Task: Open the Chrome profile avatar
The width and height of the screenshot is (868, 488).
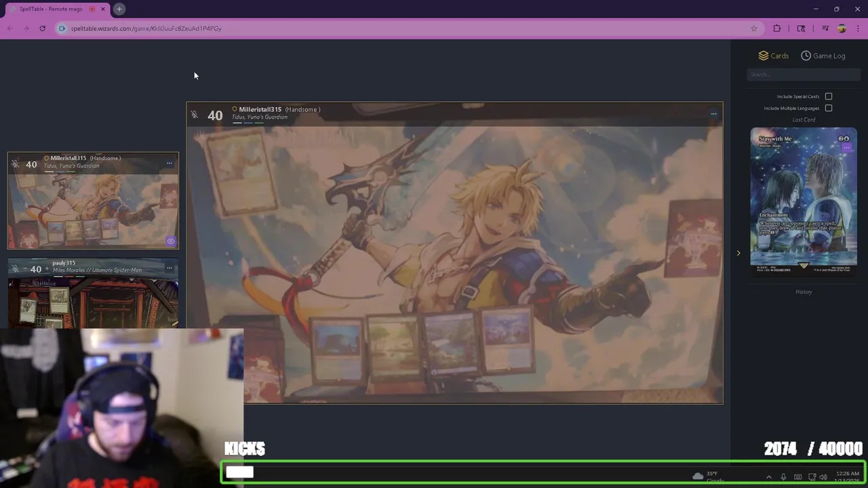Action: point(842,28)
